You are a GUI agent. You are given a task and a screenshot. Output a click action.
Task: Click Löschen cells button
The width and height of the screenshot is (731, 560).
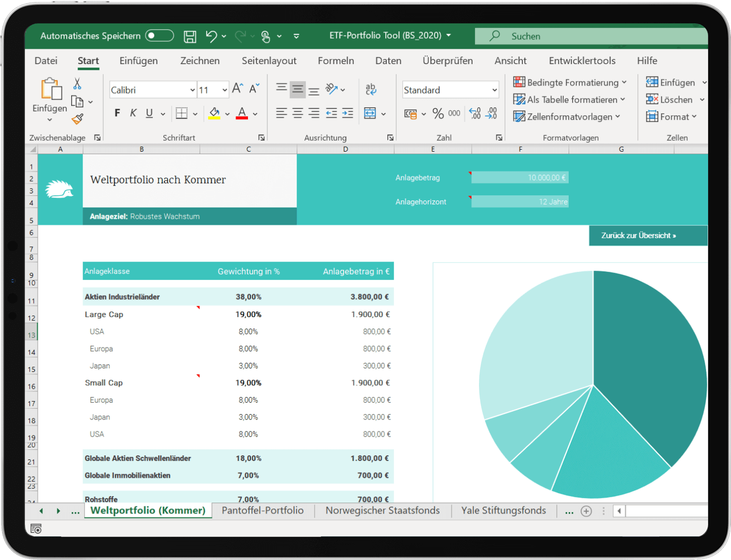(669, 99)
